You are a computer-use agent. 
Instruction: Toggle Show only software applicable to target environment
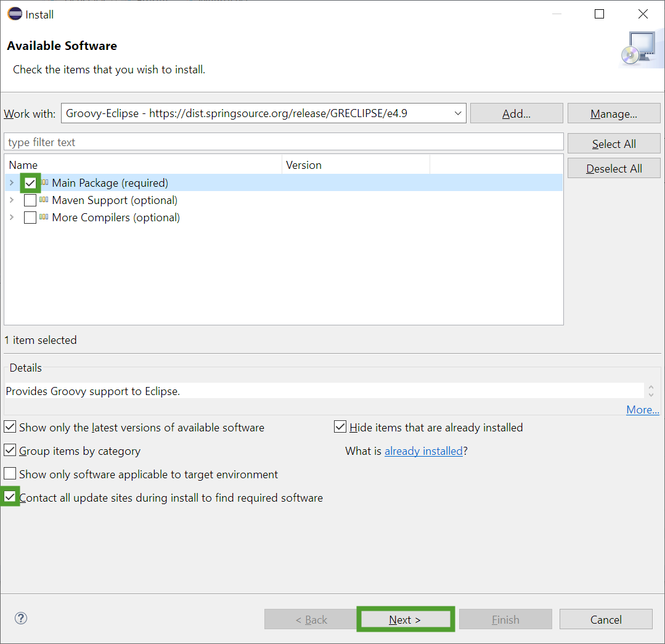pyautogui.click(x=10, y=474)
